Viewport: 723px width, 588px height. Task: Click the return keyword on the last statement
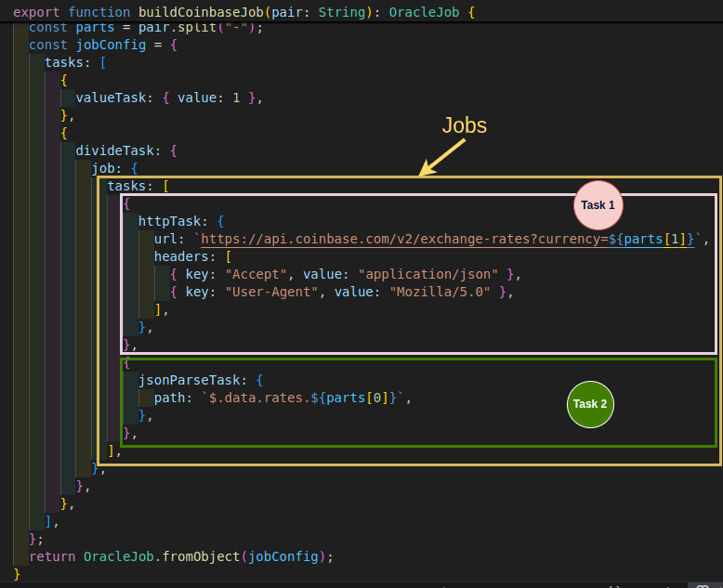52,556
